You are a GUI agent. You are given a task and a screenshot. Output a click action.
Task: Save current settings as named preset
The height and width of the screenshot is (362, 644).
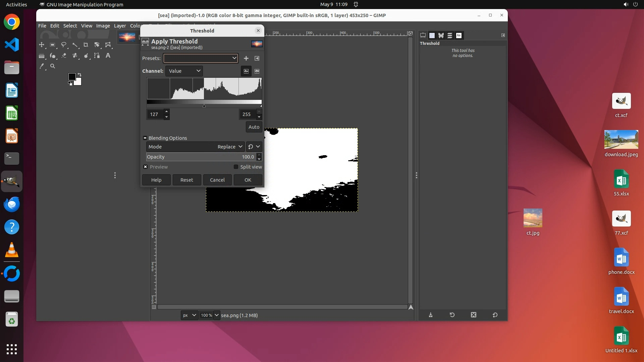click(x=246, y=58)
